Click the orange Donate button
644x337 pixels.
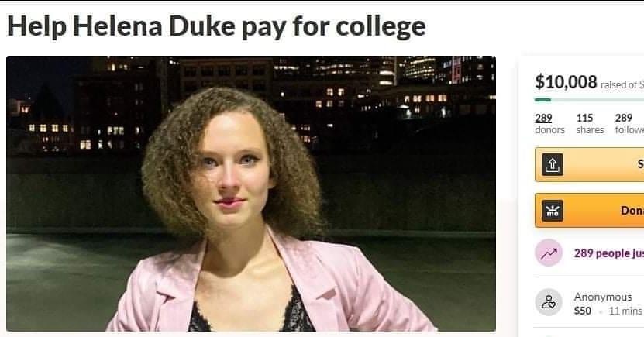point(590,210)
